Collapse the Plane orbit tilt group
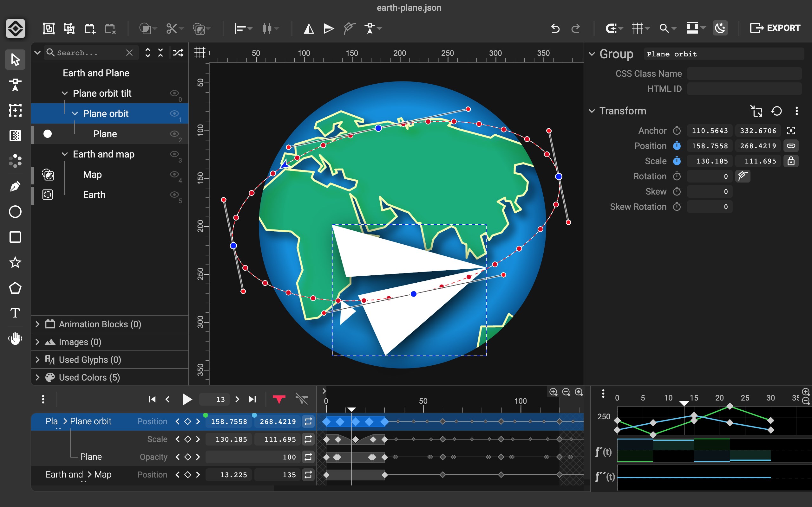 65,93
